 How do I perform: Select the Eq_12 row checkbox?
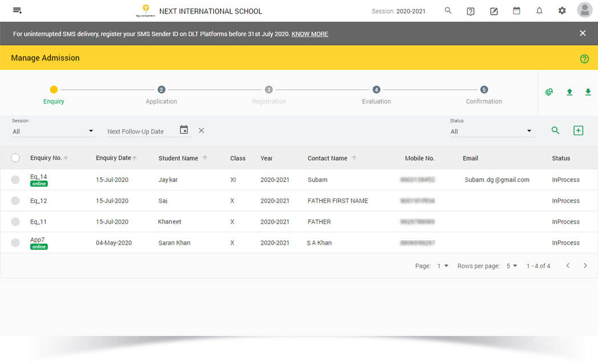click(x=15, y=201)
